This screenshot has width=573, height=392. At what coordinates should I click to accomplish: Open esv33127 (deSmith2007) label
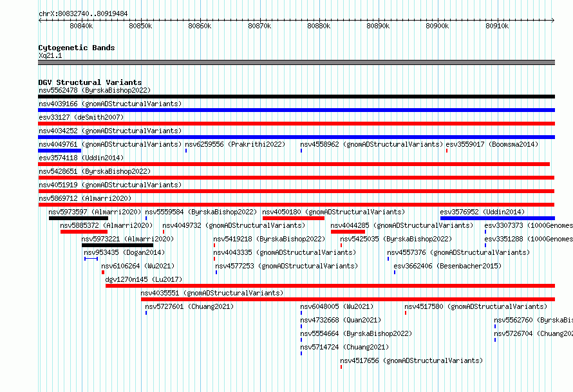(x=81, y=117)
